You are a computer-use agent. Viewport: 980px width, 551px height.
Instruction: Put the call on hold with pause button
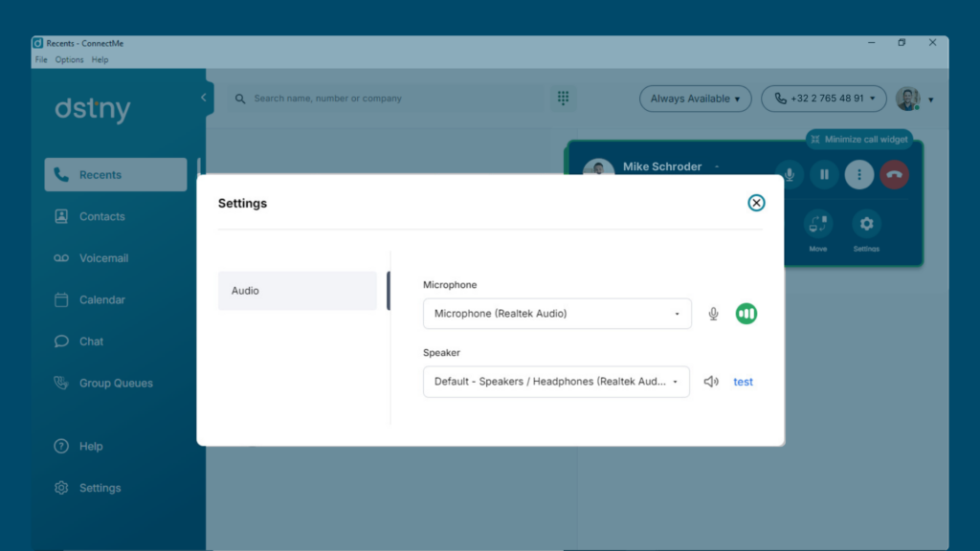coord(824,174)
